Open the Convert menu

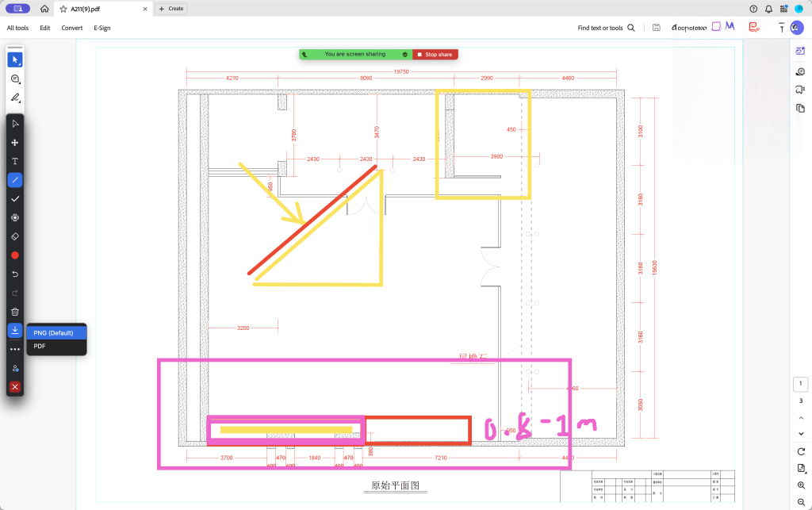click(72, 28)
